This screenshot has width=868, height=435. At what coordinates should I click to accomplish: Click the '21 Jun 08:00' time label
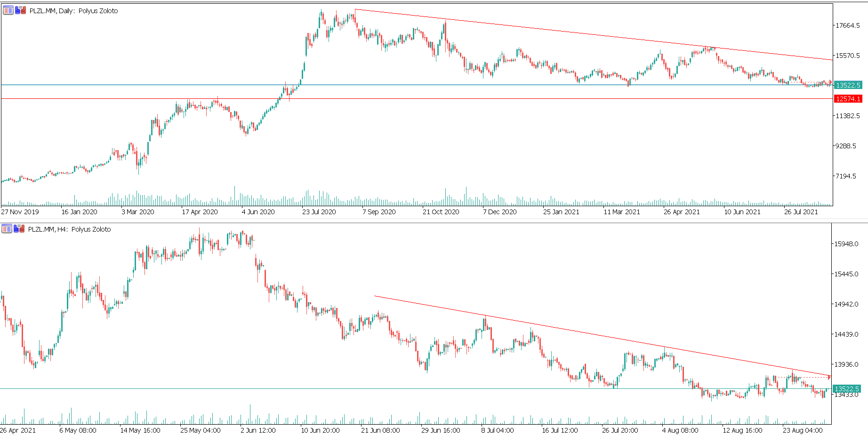click(x=380, y=430)
